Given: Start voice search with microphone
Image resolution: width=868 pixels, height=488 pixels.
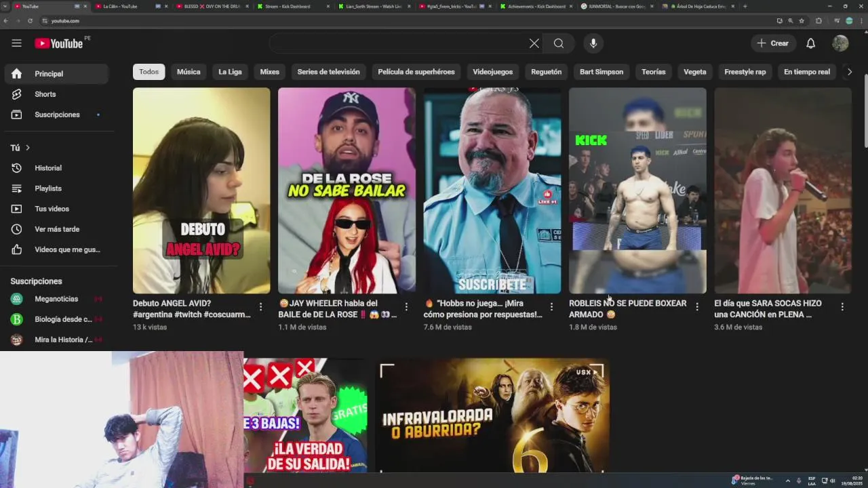Looking at the screenshot, I should point(593,43).
